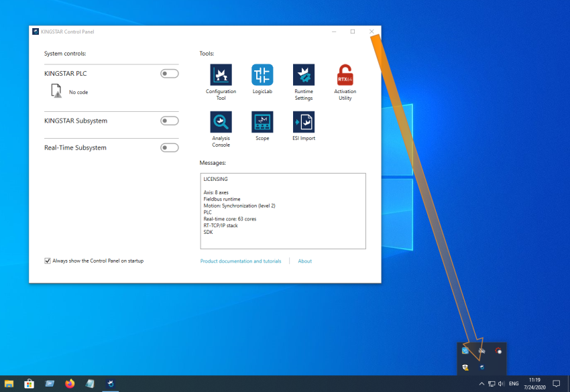Viewport: 570px width, 392px height.
Task: Select the "Real-time core: 63 cores" line
Action: click(230, 219)
